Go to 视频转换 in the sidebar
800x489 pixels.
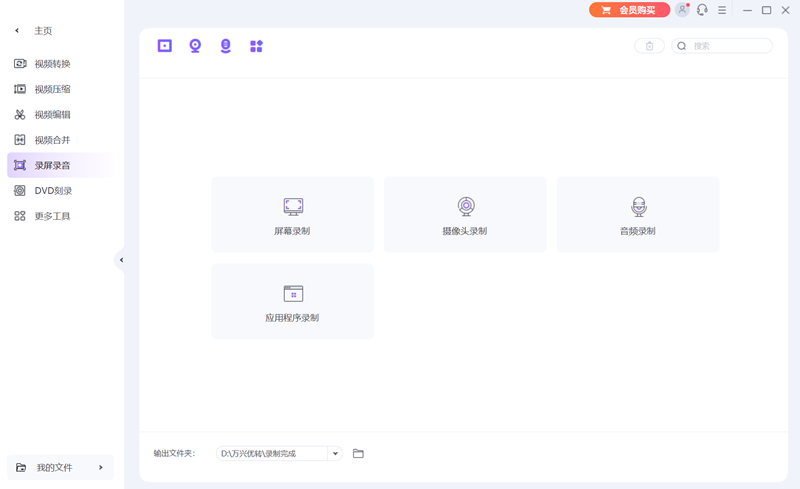(x=52, y=64)
